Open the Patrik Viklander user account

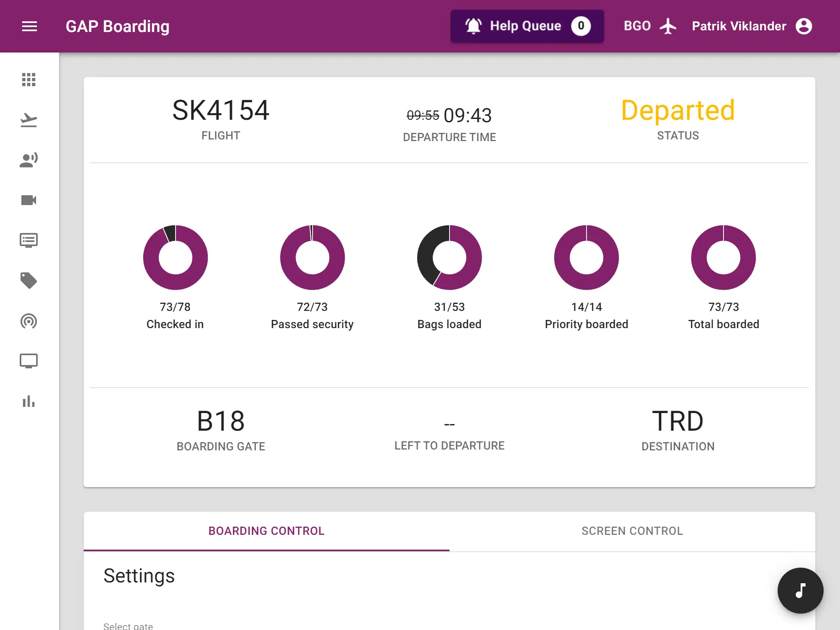point(751,26)
